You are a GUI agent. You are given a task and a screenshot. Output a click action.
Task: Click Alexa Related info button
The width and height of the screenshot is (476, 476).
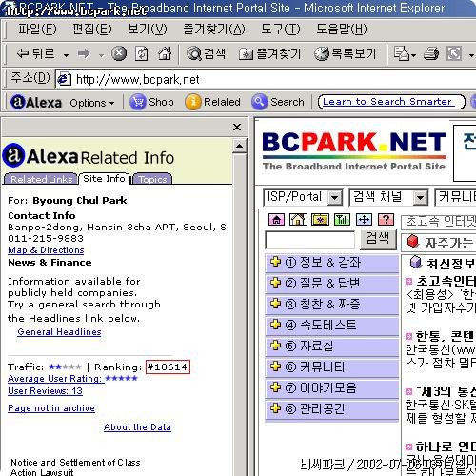(212, 102)
